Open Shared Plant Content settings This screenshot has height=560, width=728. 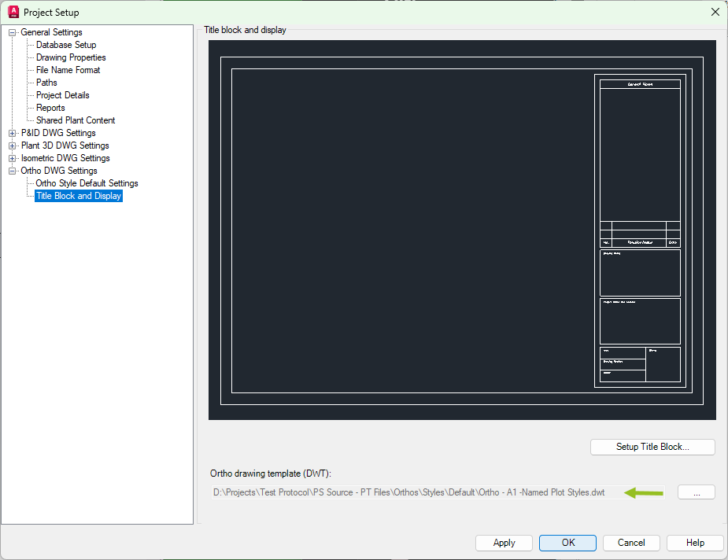pos(76,120)
